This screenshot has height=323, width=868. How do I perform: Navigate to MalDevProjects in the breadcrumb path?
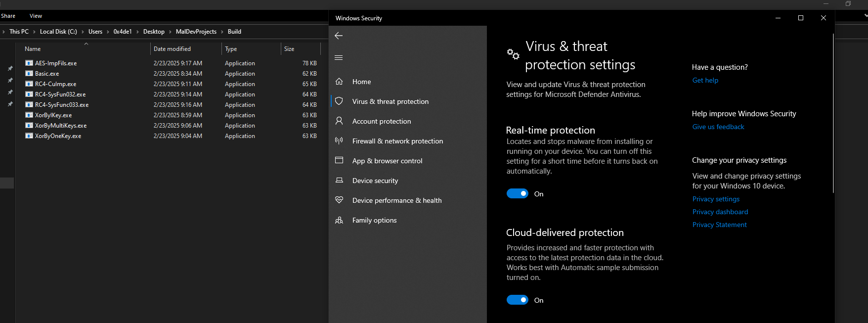[x=196, y=32]
